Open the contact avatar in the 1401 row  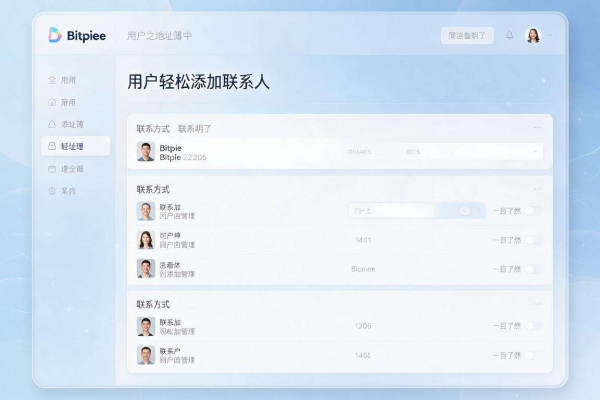click(x=146, y=240)
